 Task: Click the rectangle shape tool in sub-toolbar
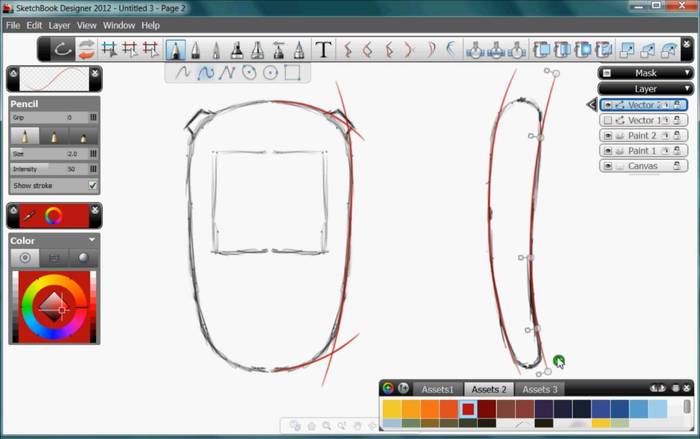click(291, 72)
